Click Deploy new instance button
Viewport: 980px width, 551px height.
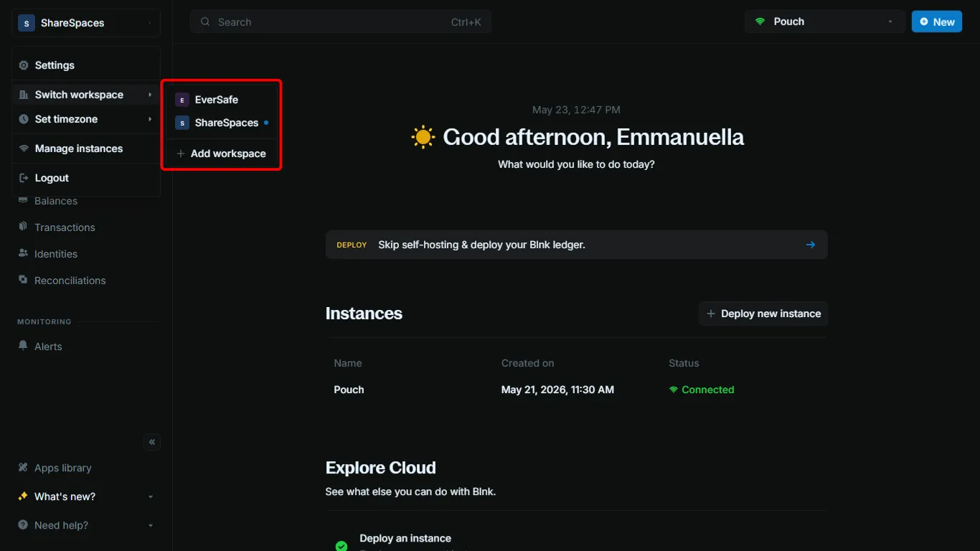(x=763, y=314)
